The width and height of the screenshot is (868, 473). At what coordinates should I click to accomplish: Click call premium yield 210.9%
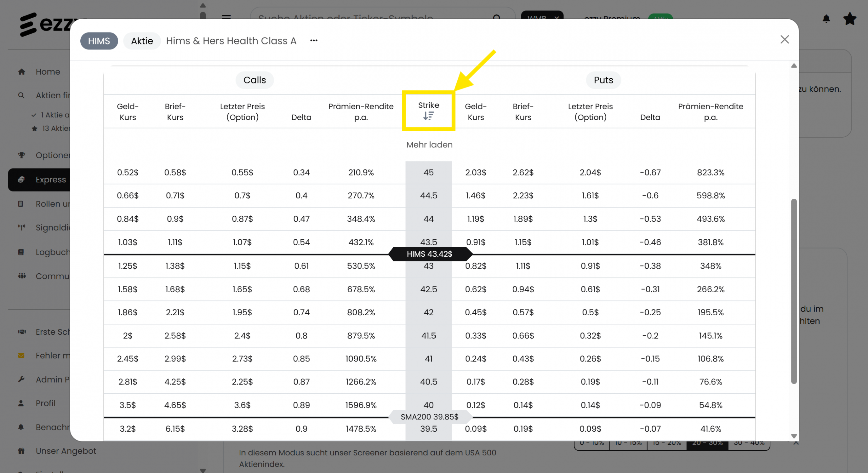pos(361,173)
